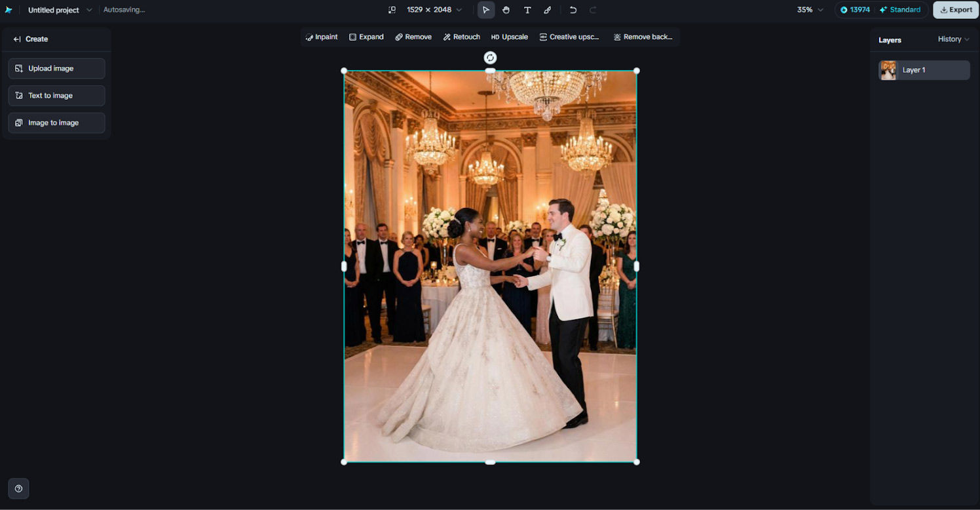Screen dimensions: 980x510
Task: Select the Text tool
Action: click(x=527, y=10)
